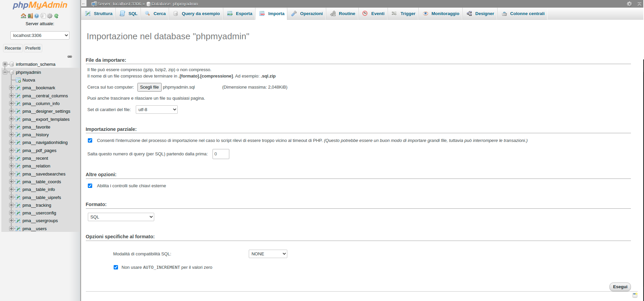The height and width of the screenshot is (301, 644).
Task: Open the utf-8 character set dropdown
Action: 157,109
